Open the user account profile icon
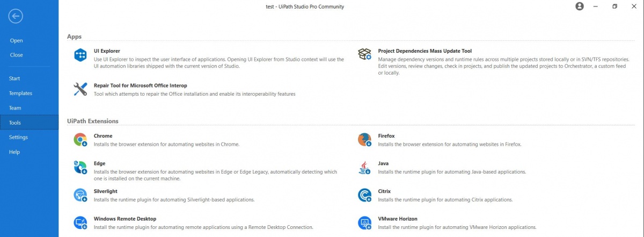Screen dimensions: 644x237 [580, 6]
